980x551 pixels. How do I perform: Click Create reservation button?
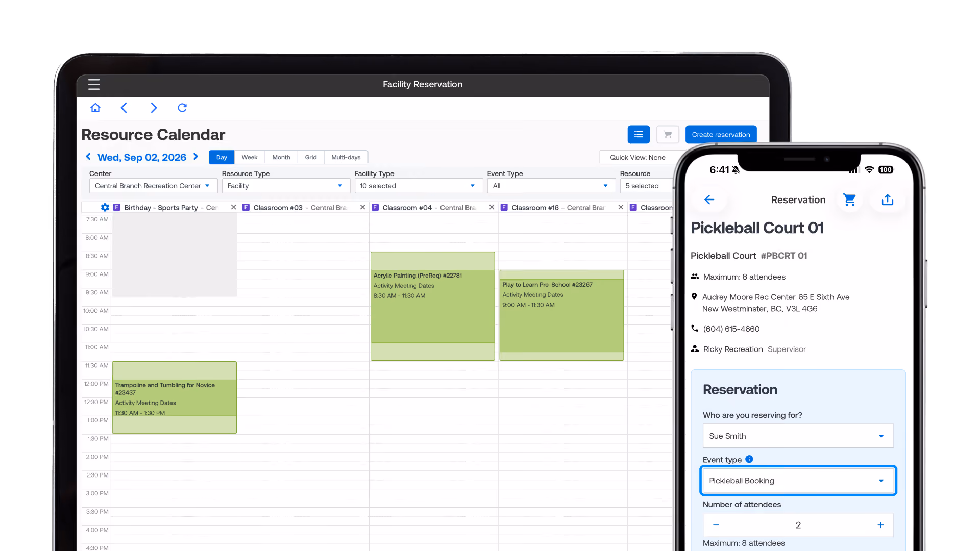pos(721,135)
